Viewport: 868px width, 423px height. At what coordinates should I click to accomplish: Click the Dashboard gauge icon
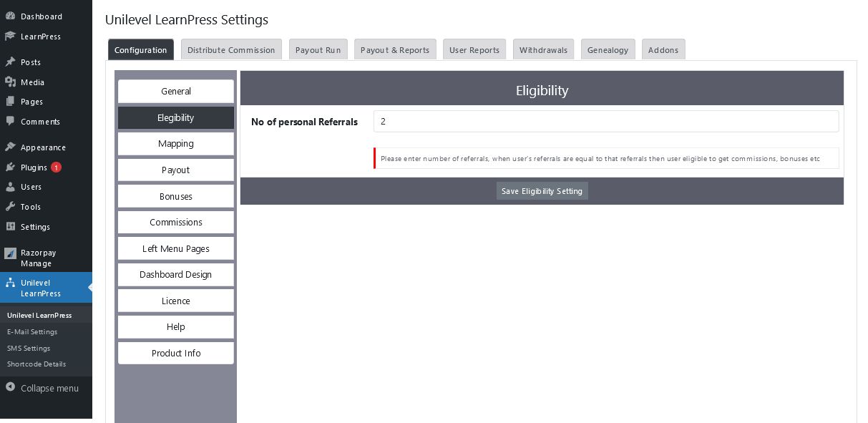pos(10,16)
